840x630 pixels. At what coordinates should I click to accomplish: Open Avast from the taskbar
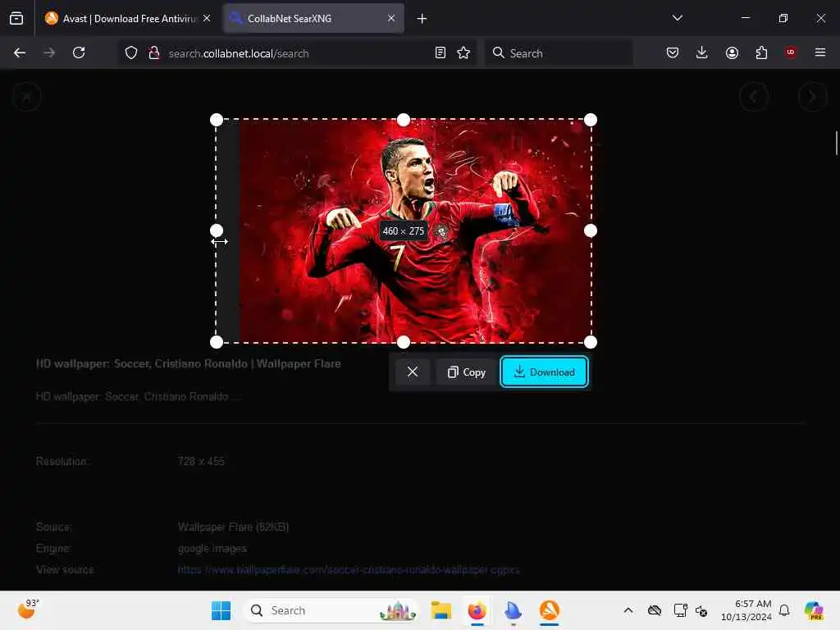coord(549,610)
